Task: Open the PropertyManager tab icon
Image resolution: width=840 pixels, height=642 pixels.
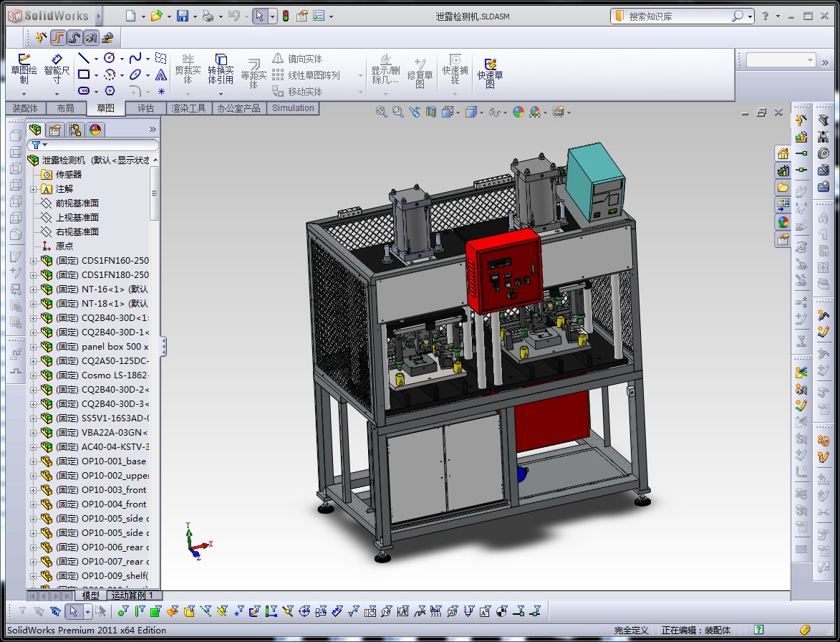Action: 54,130
